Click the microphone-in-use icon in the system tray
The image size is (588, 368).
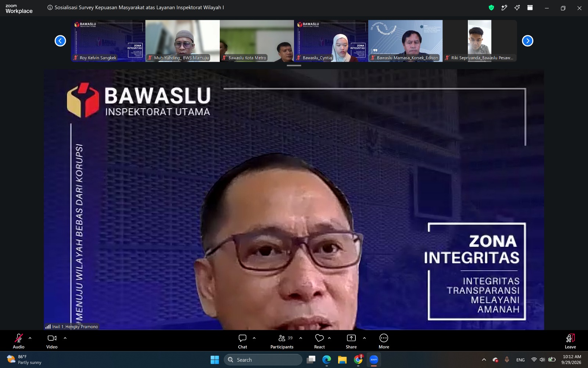(507, 360)
